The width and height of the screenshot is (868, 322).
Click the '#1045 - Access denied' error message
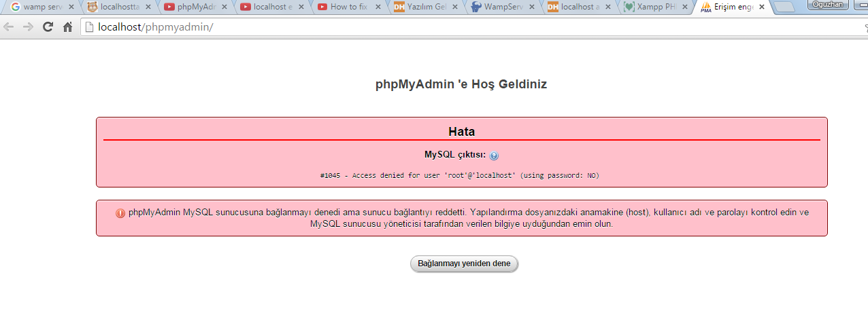tap(460, 175)
